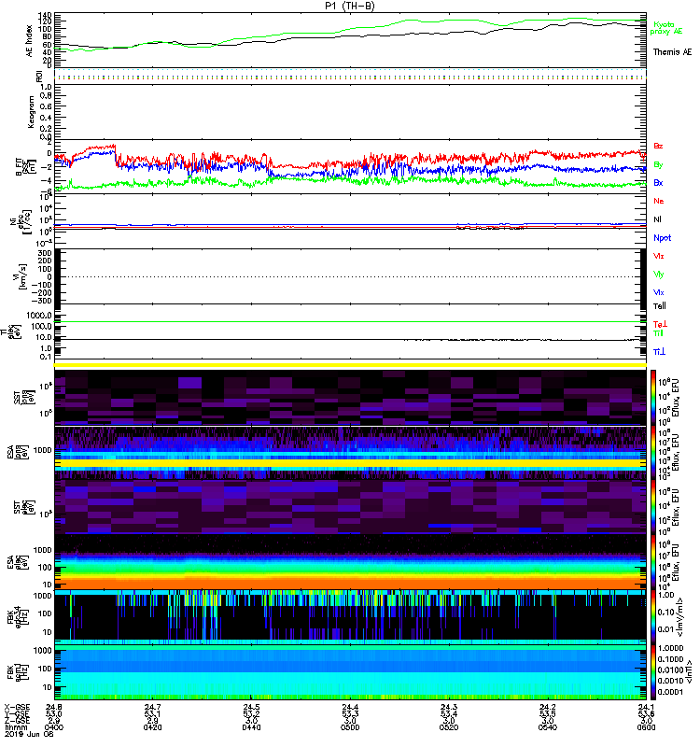Click the 0600 time tick label
Screen dimensions: 700x747
pyautogui.click(x=646, y=727)
